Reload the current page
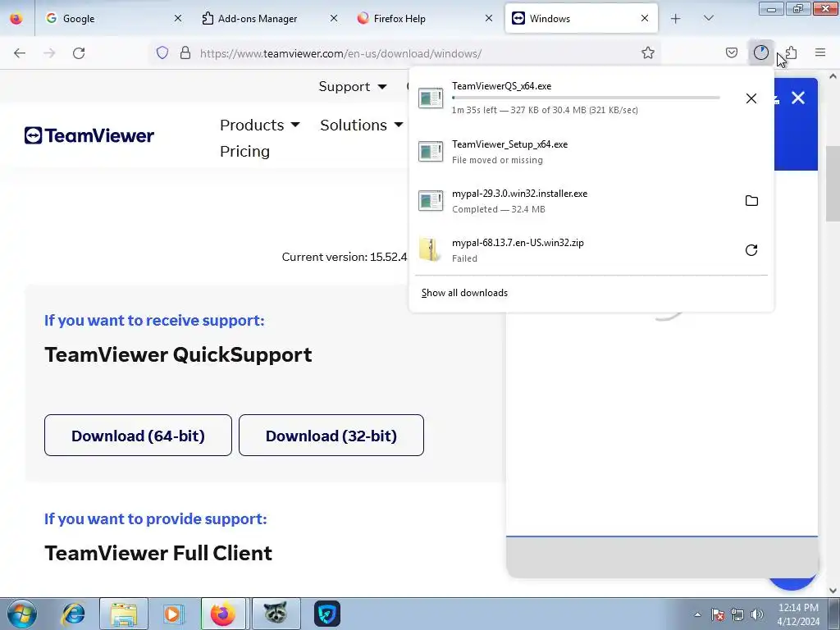 pos(79,53)
